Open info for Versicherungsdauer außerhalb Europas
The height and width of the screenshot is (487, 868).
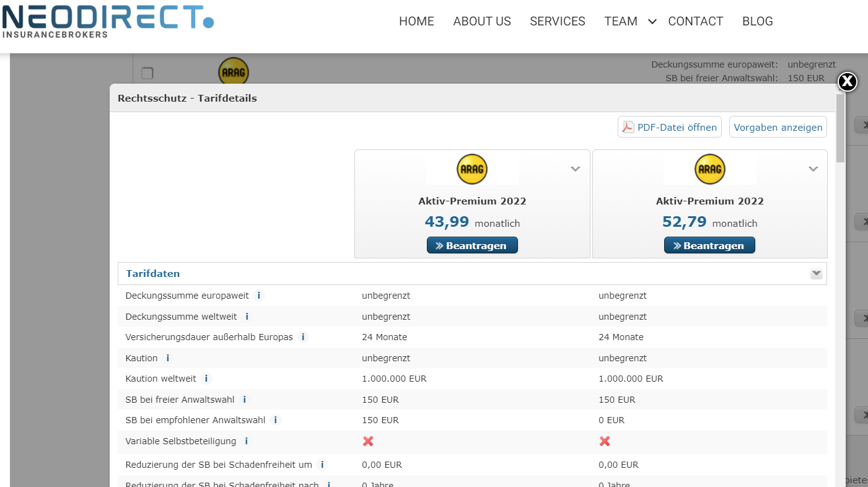303,337
